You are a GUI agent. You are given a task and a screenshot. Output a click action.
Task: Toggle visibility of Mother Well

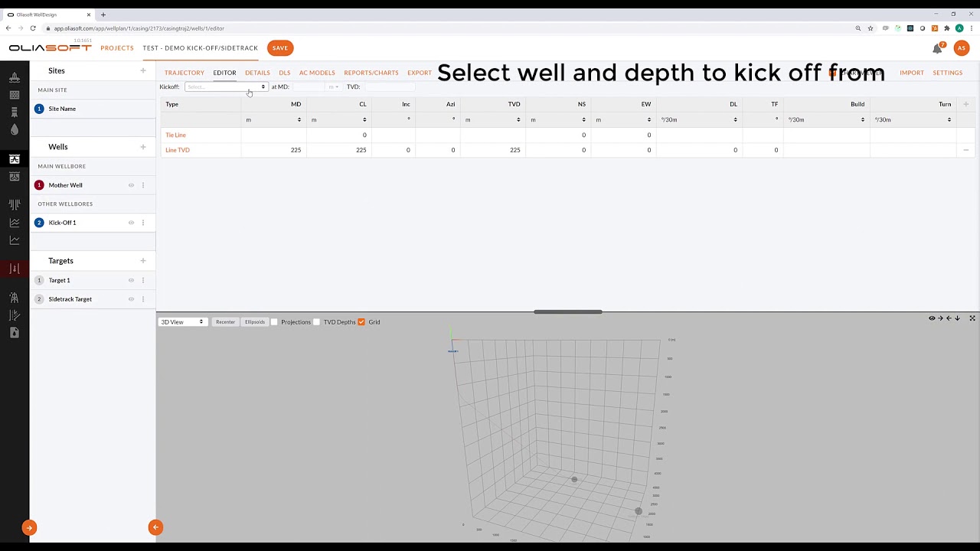131,185
